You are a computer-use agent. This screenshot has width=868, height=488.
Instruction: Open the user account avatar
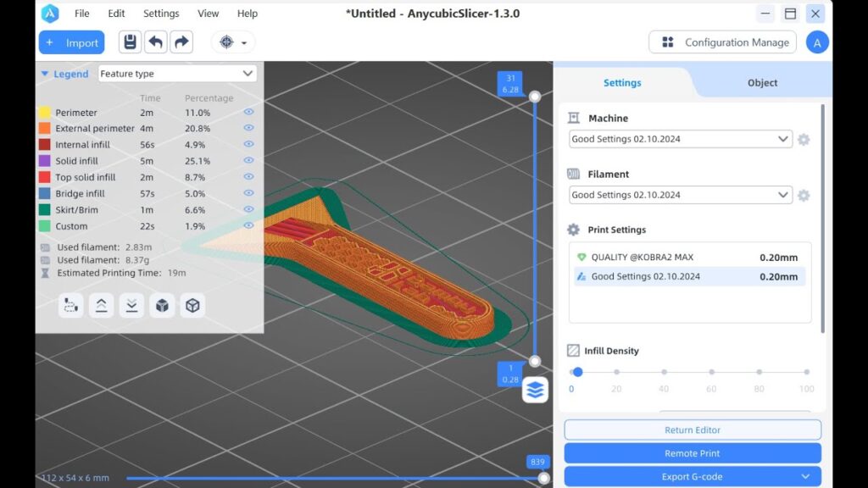click(x=817, y=42)
